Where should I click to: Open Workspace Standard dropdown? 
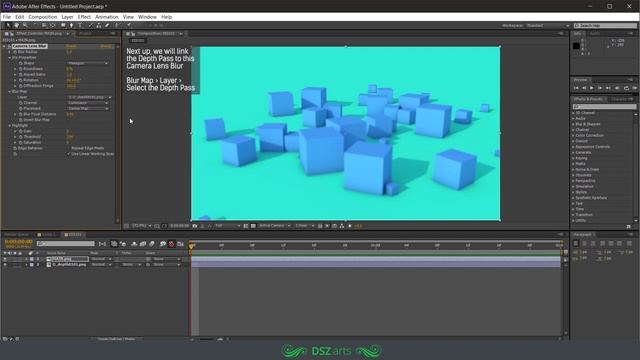point(548,25)
